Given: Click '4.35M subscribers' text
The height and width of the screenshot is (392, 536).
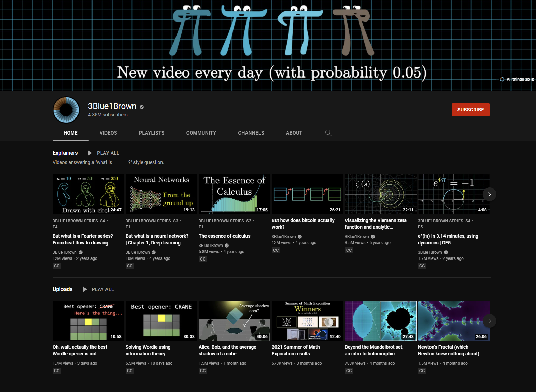Looking at the screenshot, I should (x=108, y=115).
